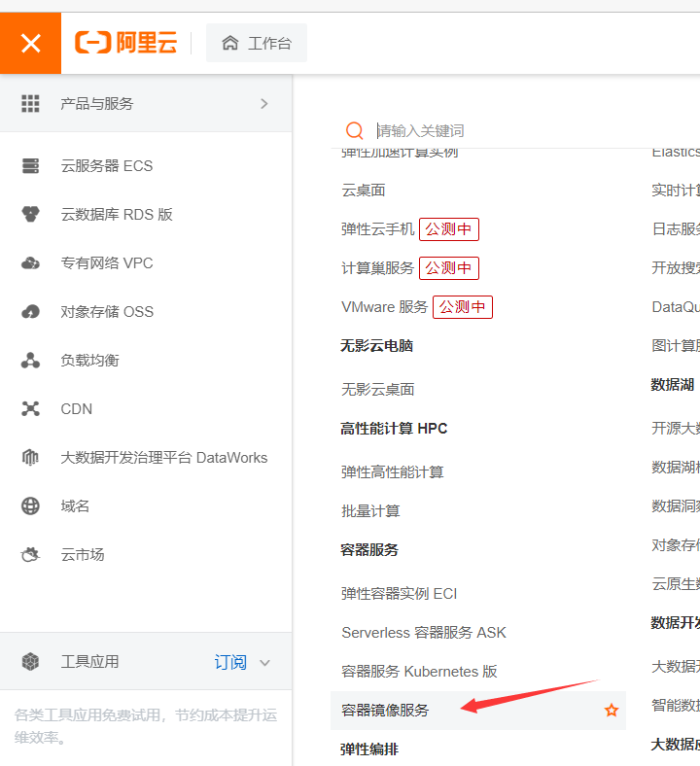Go to 工作台 home button
The image size is (700, 766).
tap(257, 43)
